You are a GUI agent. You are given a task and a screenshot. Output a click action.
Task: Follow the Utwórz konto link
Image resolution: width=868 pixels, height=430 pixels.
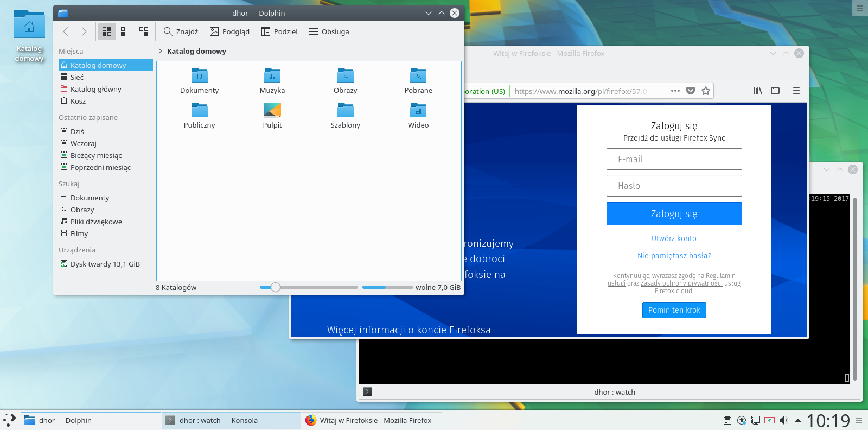674,238
